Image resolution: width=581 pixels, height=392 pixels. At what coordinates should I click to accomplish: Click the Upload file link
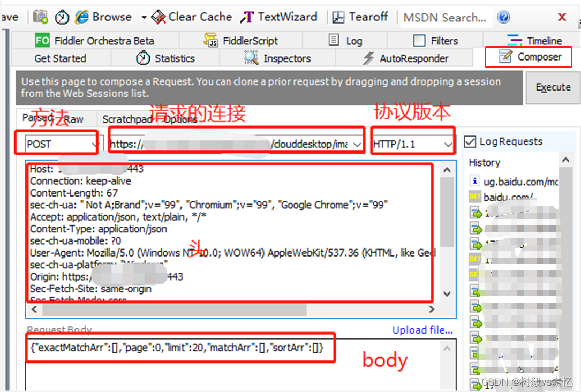[x=422, y=330]
